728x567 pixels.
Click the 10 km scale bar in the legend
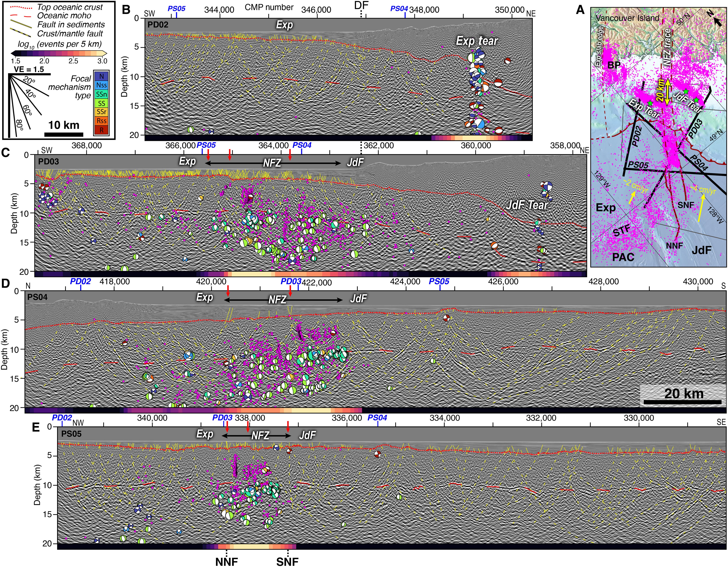(64, 134)
